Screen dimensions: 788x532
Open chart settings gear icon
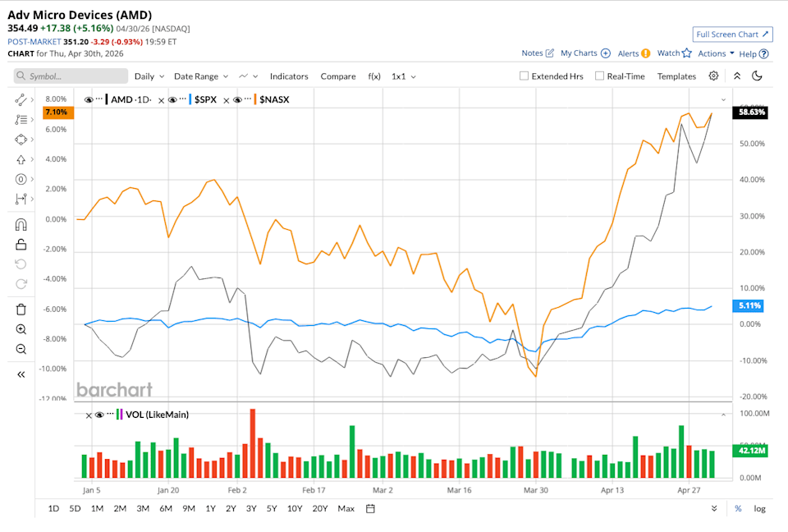coord(713,76)
